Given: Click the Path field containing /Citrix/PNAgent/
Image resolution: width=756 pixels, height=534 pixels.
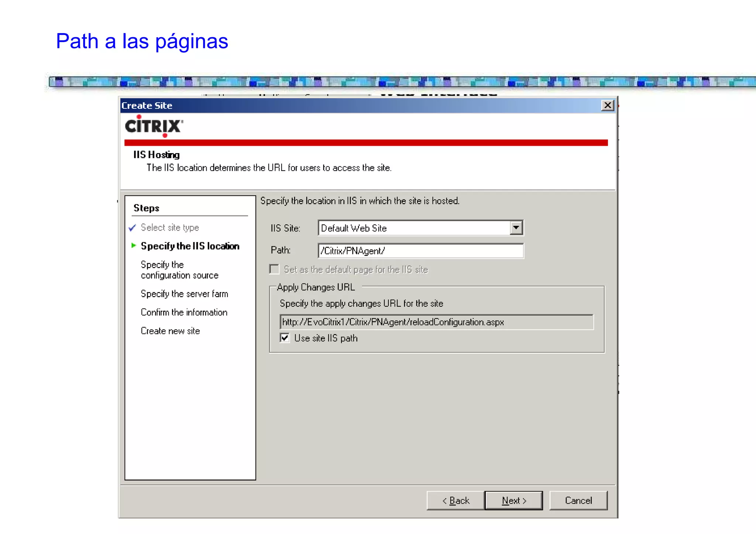Looking at the screenshot, I should click(x=420, y=251).
